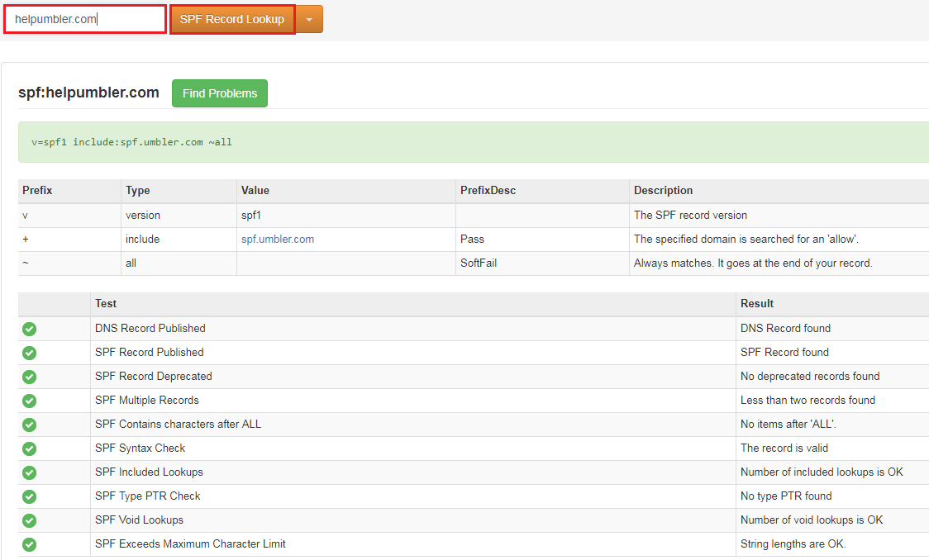Open the spf.umbler.com link
The height and width of the screenshot is (560, 929).
pos(278,240)
